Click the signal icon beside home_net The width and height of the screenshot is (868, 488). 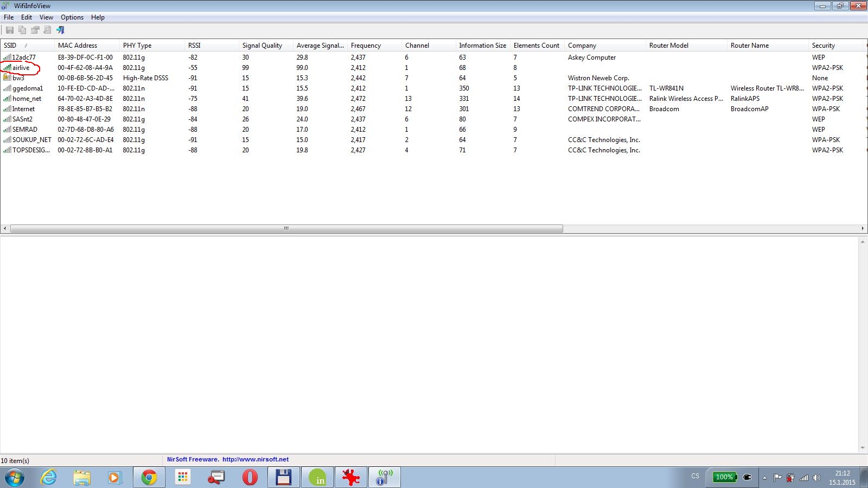pos(7,98)
